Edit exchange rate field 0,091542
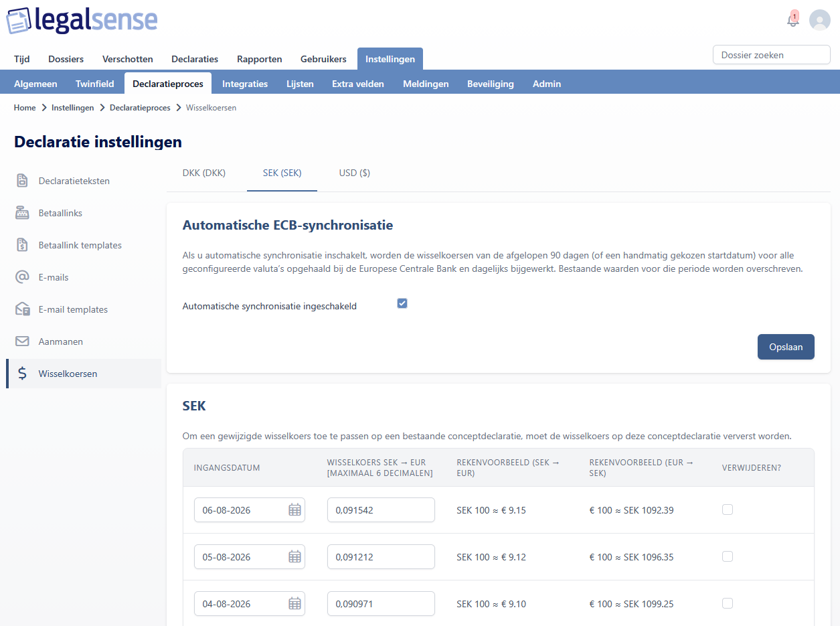The height and width of the screenshot is (626, 840). point(381,510)
